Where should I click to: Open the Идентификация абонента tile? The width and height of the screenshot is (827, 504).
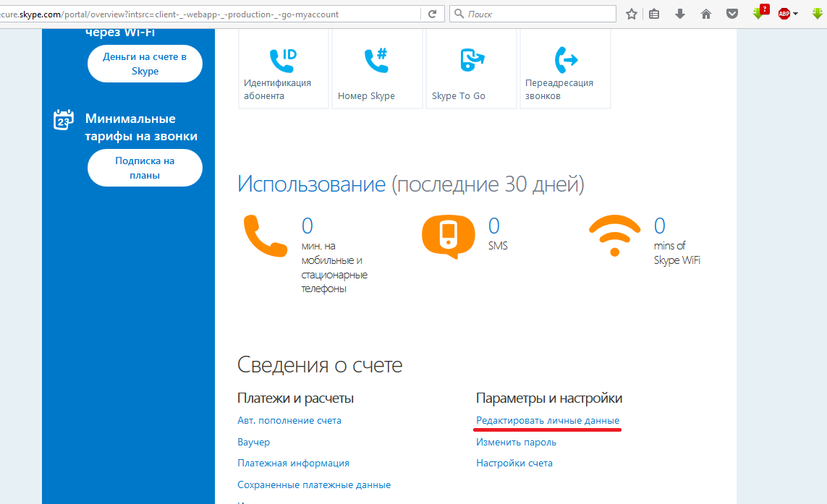click(x=284, y=71)
